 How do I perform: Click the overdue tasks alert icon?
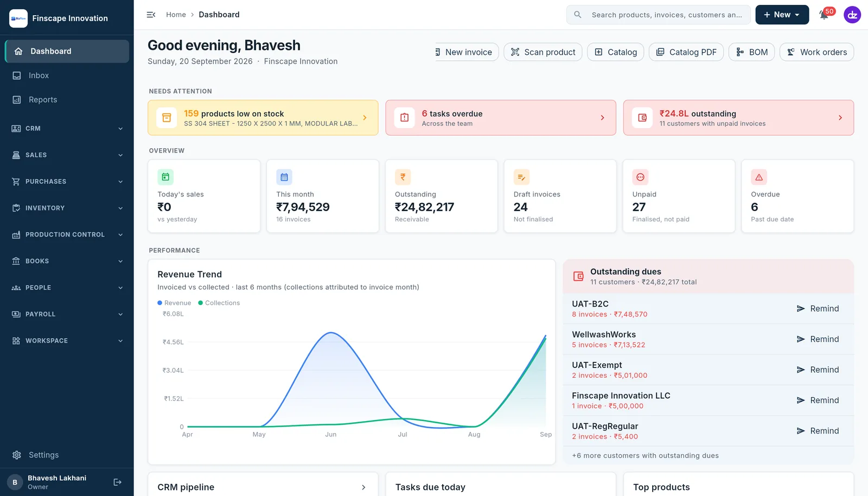click(405, 118)
